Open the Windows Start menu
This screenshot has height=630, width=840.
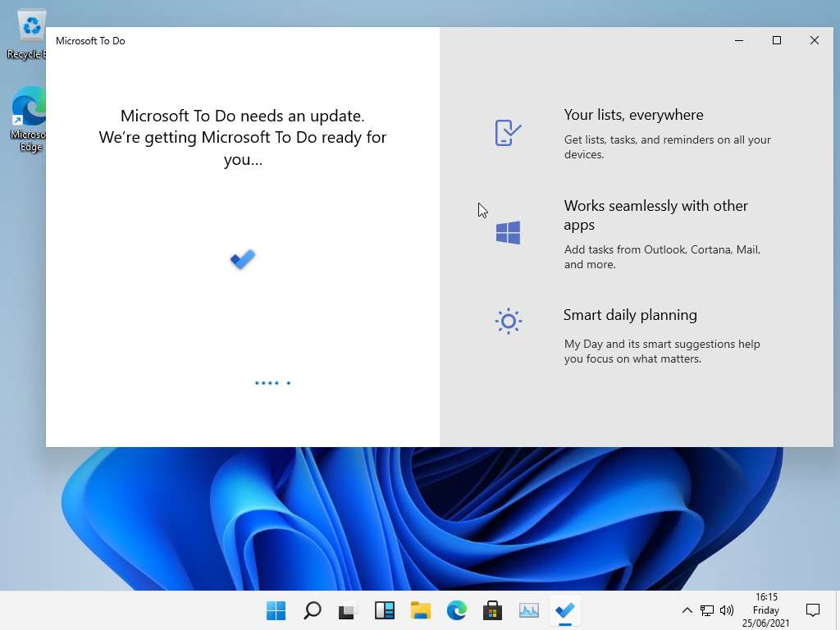pyautogui.click(x=276, y=610)
